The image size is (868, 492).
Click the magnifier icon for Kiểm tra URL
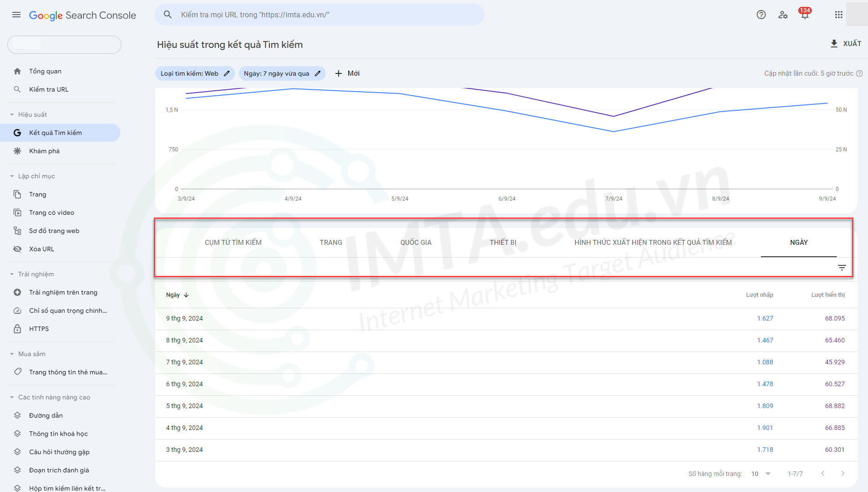[17, 89]
